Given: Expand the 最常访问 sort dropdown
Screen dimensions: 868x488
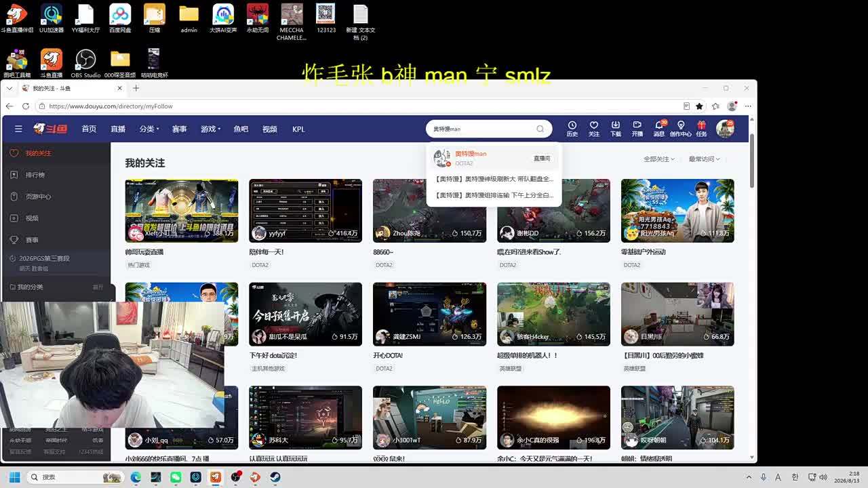Looking at the screenshot, I should pyautogui.click(x=705, y=159).
